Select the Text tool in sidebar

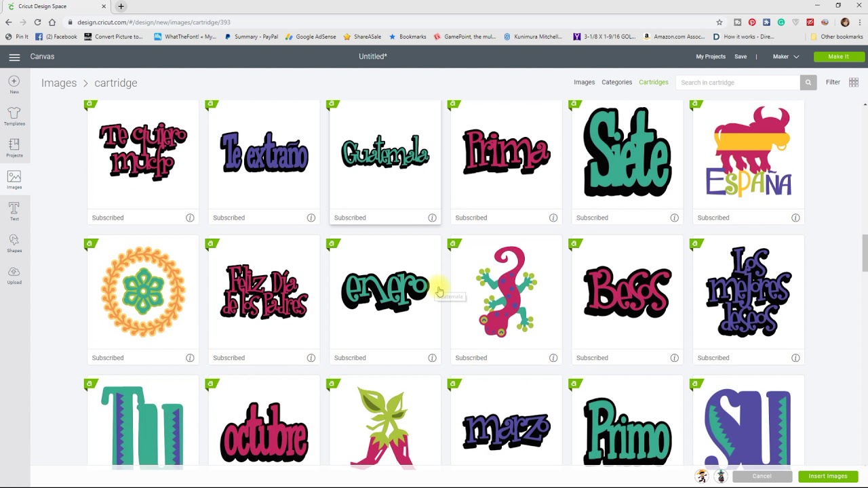click(14, 211)
